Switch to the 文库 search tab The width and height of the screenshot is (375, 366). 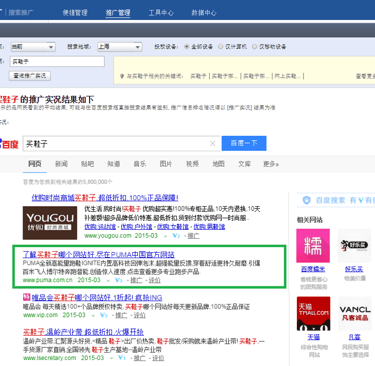coord(244,164)
